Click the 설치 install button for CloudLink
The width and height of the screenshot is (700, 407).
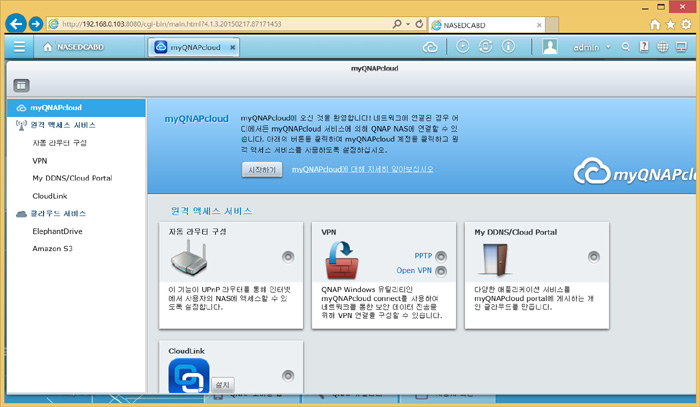point(222,384)
